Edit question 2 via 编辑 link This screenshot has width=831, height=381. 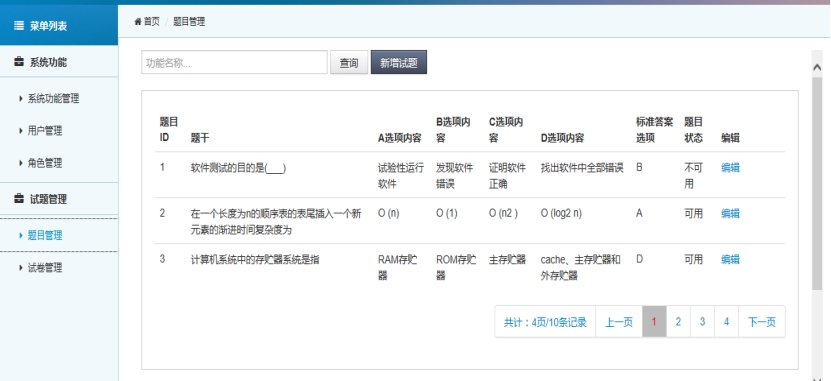coord(730,214)
